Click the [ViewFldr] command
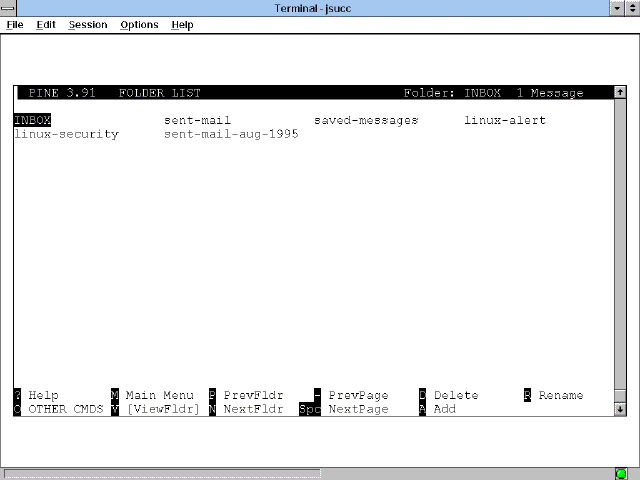This screenshot has width=640, height=480. click(x=163, y=409)
